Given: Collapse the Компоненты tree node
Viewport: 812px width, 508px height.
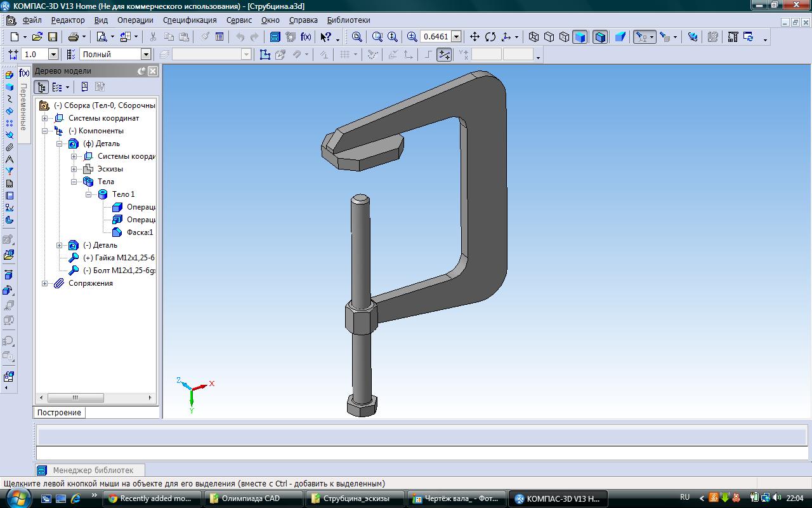Looking at the screenshot, I should (45, 131).
